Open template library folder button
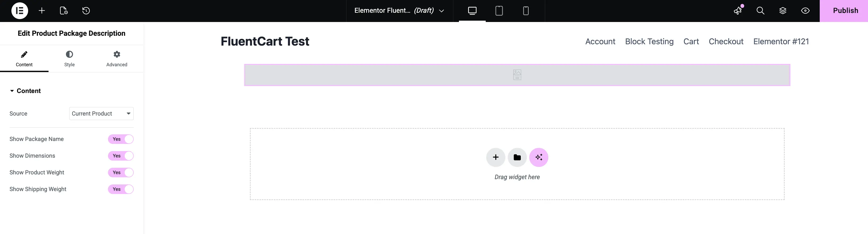The height and width of the screenshot is (234, 868). pyautogui.click(x=517, y=157)
